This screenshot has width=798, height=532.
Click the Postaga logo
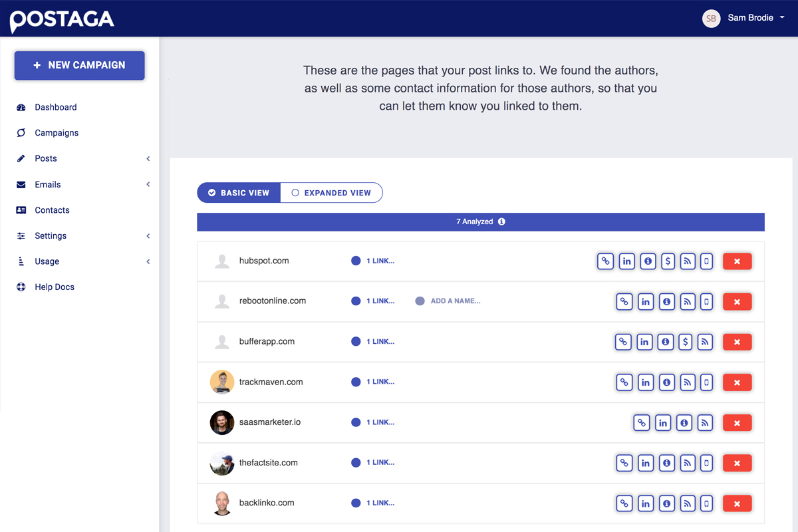click(62, 20)
